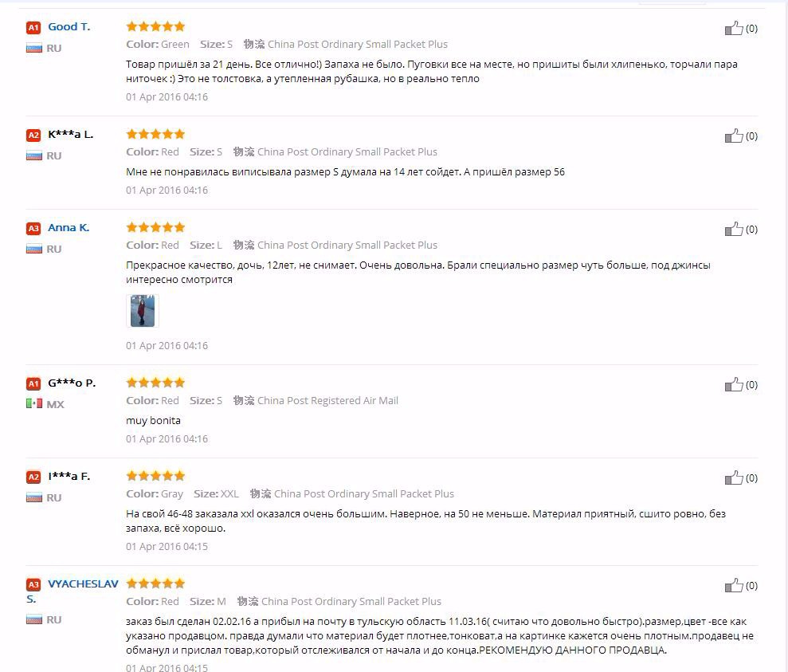788x672 pixels.
Task: Click A2 badge next to I***a F.
Action: pos(33,477)
